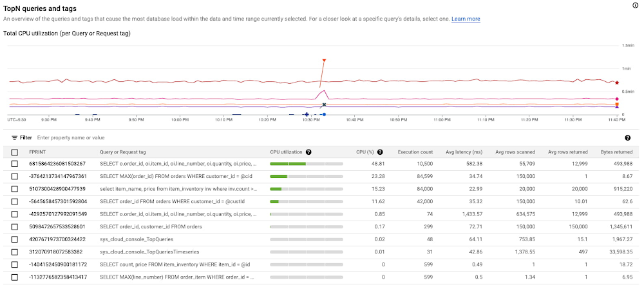Check the box for FPRINT 6815864236081503267
Screen dimensions: 644x287
15,164
